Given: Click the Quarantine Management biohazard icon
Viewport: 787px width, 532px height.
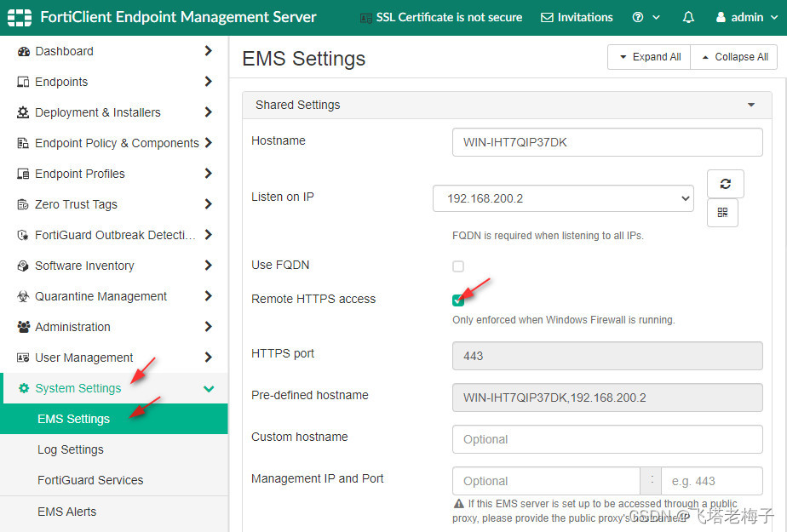Looking at the screenshot, I should pos(23,296).
